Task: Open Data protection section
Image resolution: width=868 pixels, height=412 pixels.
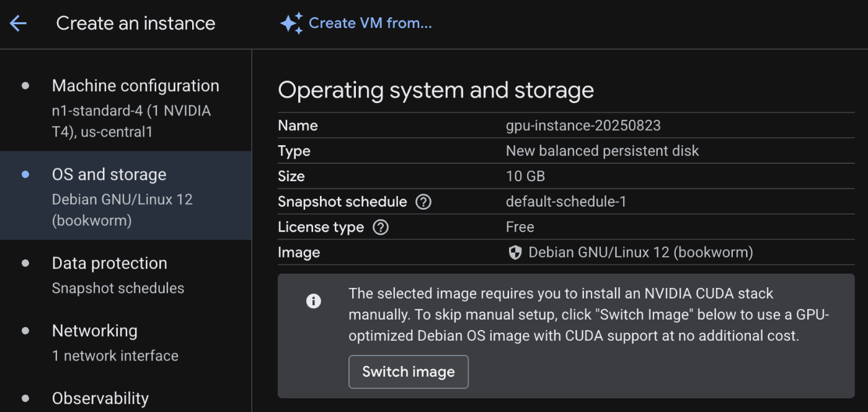Action: point(126,275)
